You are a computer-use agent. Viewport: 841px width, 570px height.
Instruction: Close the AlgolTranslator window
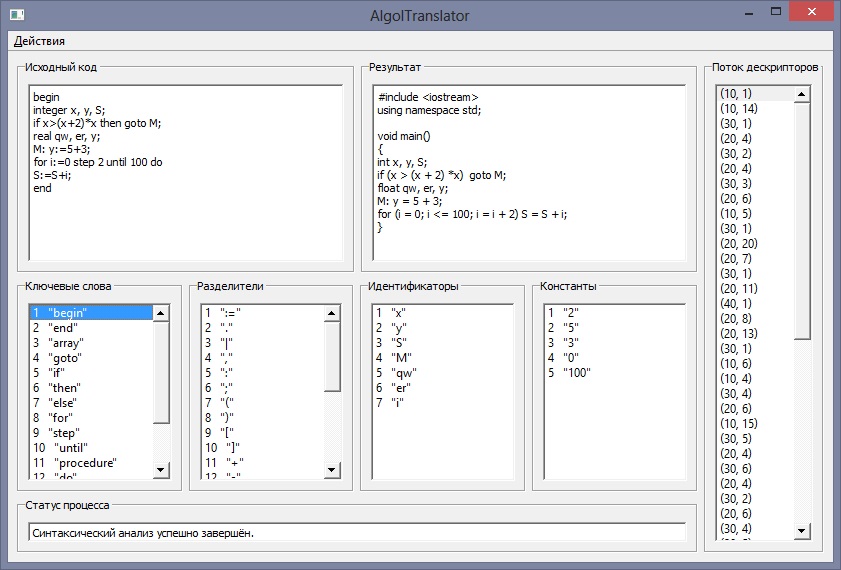point(812,12)
